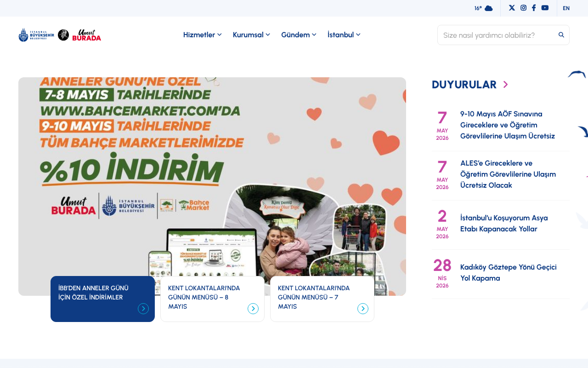Viewport: 588px width, 368px height.
Task: Click arrow on Günün Menüsü 7 Mayıs card
Action: click(x=363, y=309)
